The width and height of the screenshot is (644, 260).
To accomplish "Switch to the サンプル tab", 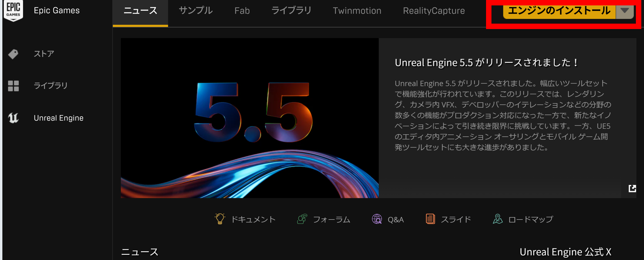I will coord(195,11).
